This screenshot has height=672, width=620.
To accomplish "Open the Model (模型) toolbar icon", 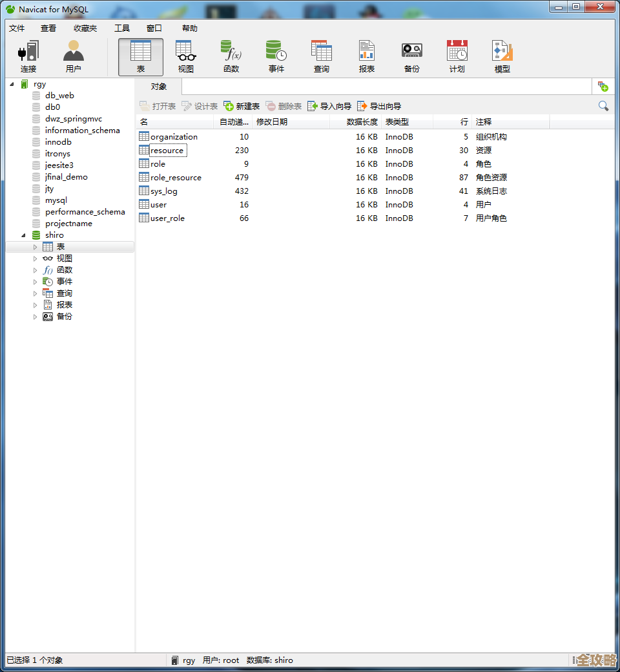I will [502, 51].
